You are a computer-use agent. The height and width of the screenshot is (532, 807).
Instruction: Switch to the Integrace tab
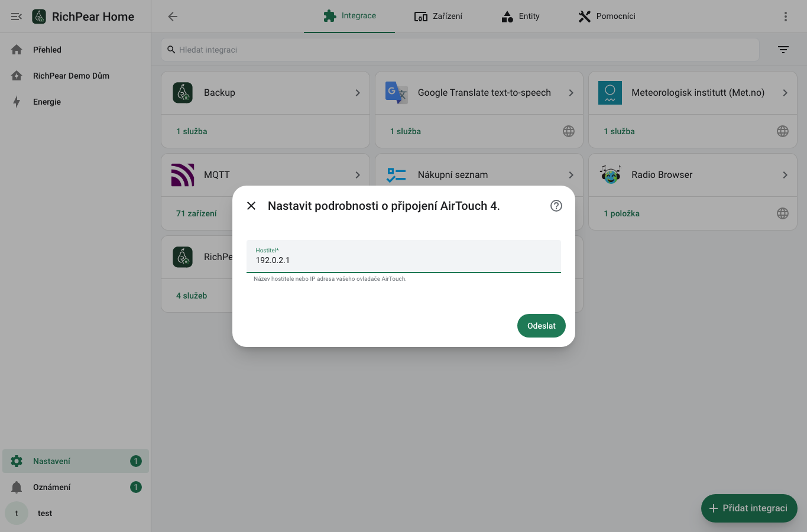(x=349, y=17)
